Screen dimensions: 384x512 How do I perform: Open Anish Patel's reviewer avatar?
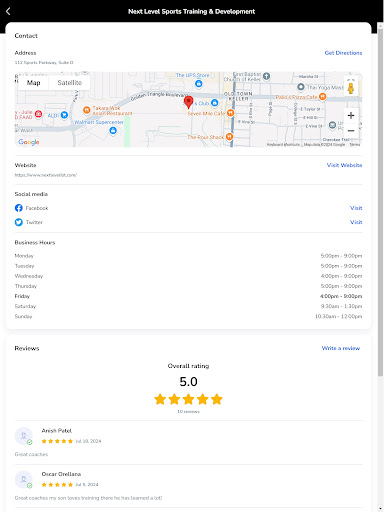(24, 436)
